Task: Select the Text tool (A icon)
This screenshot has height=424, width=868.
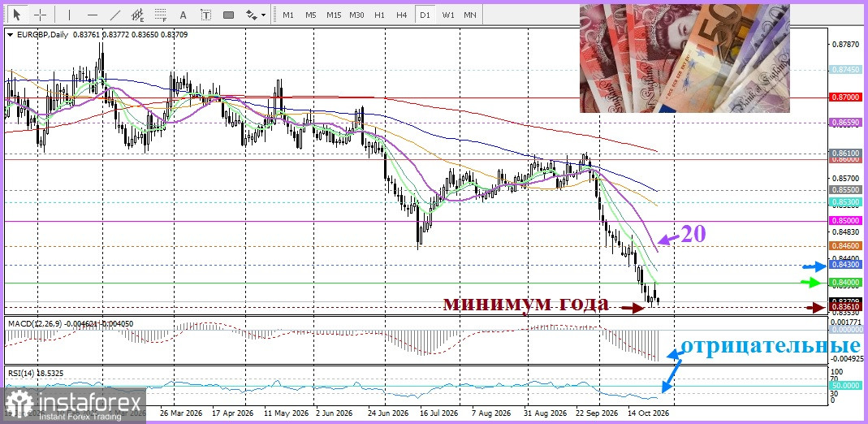Action: pyautogui.click(x=184, y=15)
